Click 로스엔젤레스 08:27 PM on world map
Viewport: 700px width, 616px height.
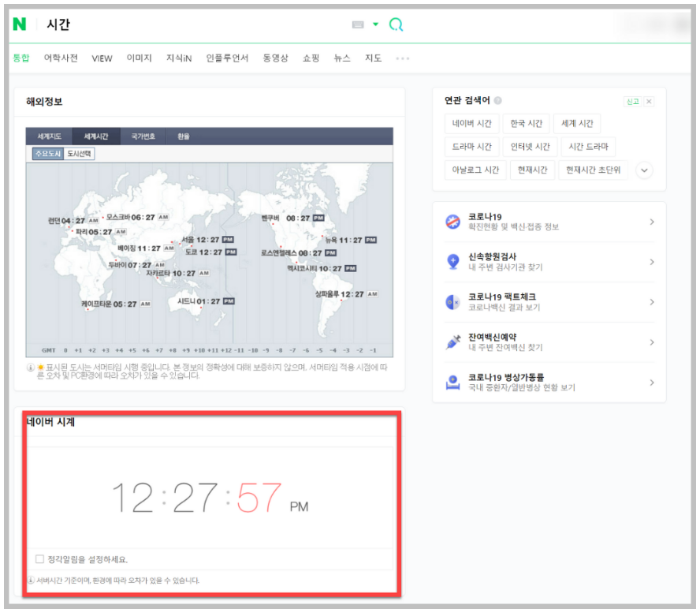299,253
